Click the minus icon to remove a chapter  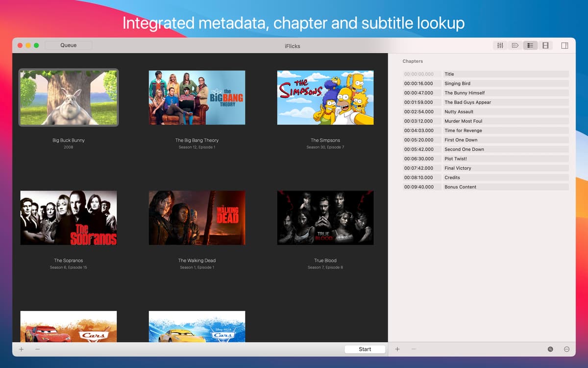coord(413,349)
